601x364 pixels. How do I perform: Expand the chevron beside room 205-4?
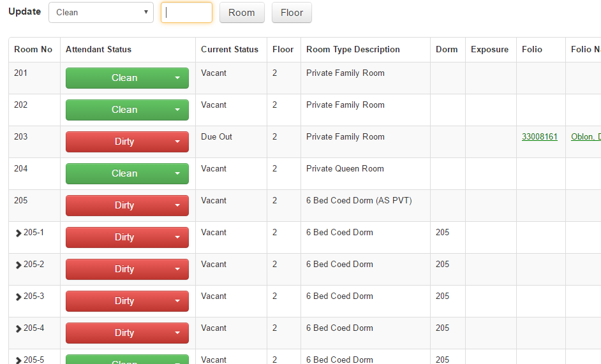[19, 328]
